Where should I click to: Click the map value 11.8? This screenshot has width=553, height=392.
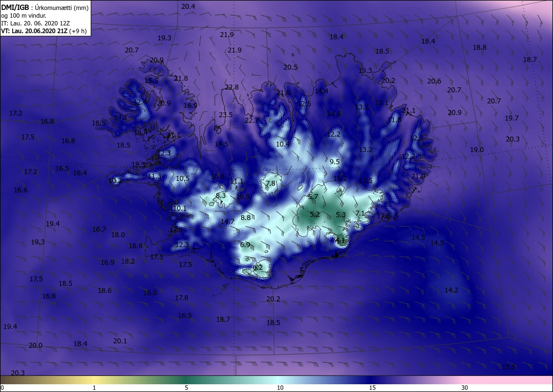click(x=395, y=120)
